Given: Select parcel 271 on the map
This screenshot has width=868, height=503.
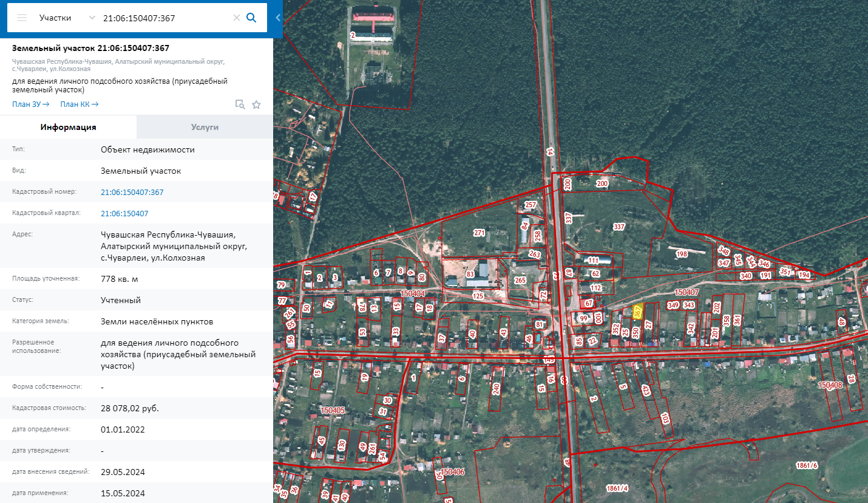Looking at the screenshot, I should [480, 233].
